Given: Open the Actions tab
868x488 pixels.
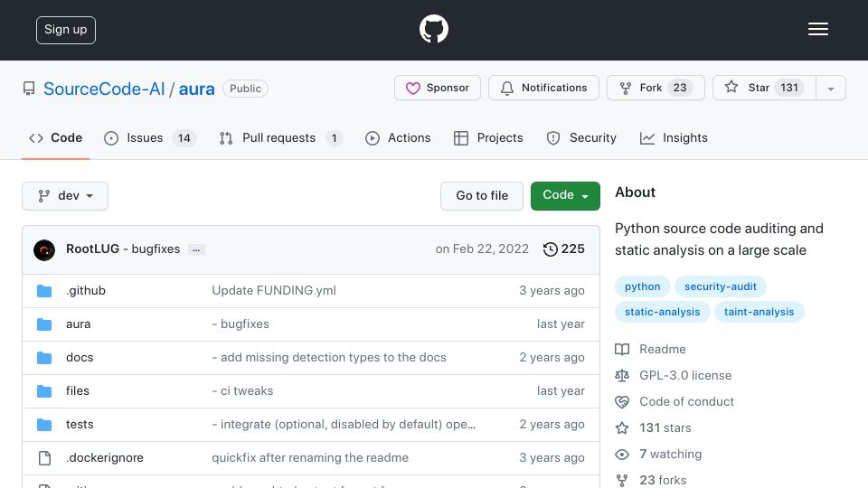Looking at the screenshot, I should (x=398, y=137).
